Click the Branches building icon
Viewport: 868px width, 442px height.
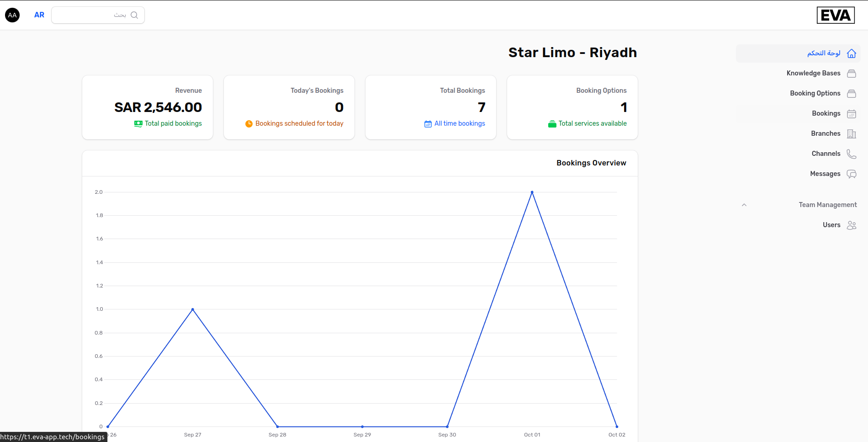click(851, 134)
